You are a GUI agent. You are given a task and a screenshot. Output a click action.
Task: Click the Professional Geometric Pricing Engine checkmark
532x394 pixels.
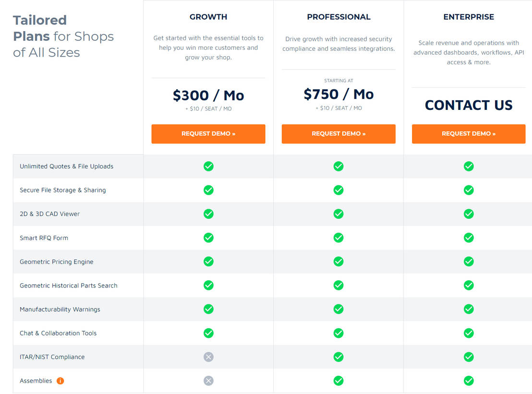tap(339, 262)
